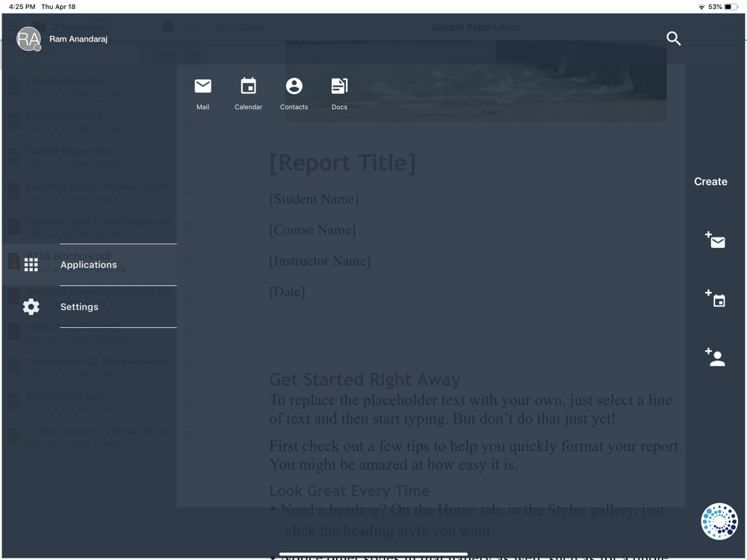
Task: Create a new calendar event
Action: click(x=715, y=298)
